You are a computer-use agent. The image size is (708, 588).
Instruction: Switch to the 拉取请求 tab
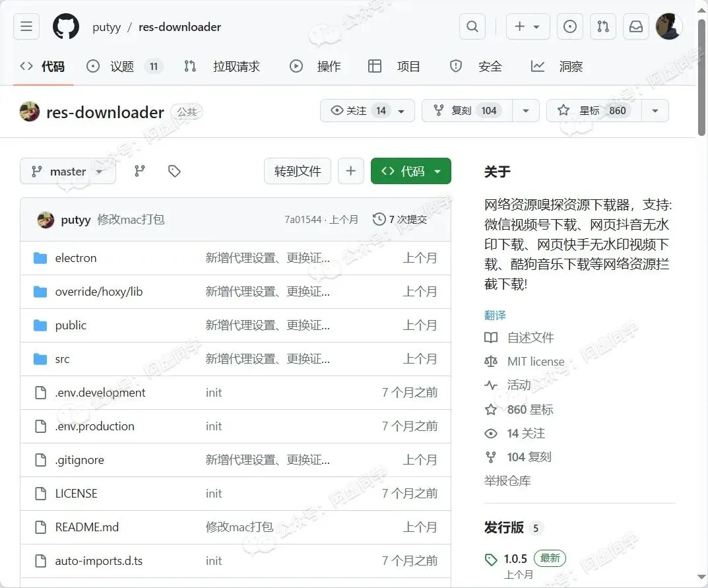click(x=222, y=67)
